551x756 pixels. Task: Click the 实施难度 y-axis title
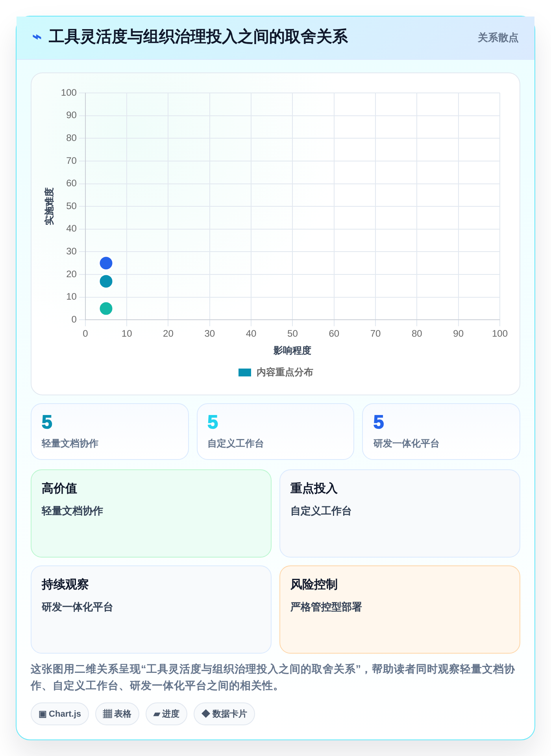coord(49,206)
